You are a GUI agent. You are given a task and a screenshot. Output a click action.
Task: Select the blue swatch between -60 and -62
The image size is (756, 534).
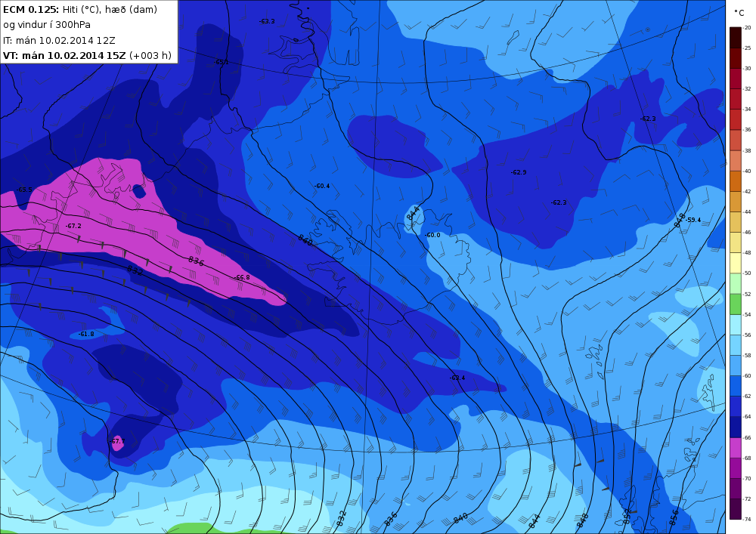click(736, 386)
